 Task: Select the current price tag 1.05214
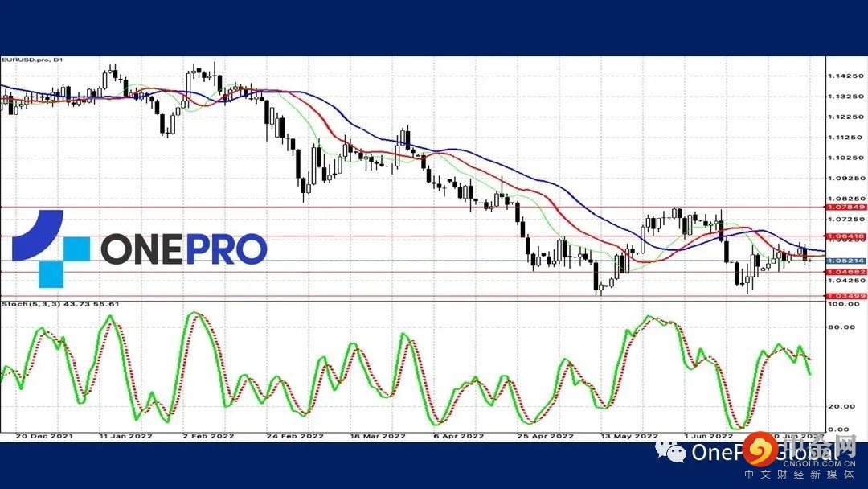coord(846,261)
